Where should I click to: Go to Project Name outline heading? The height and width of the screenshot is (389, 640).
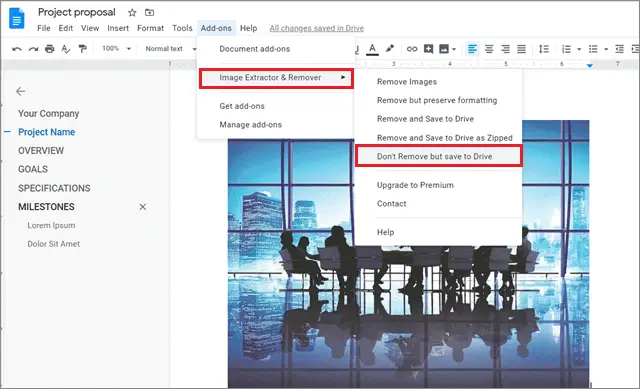point(47,132)
